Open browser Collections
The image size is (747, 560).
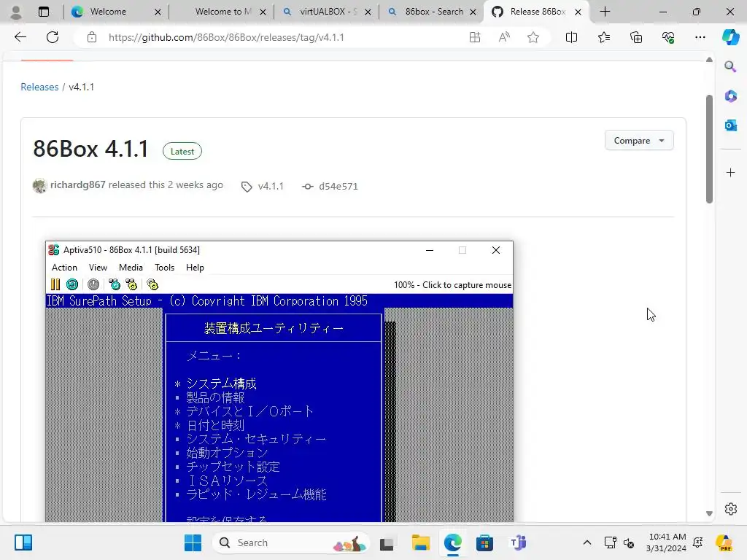[636, 37]
